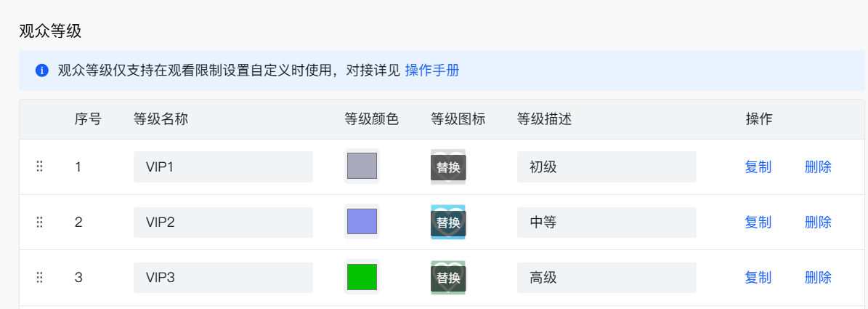Replace the VIP1 level icon
The width and height of the screenshot is (868, 309).
tap(448, 167)
